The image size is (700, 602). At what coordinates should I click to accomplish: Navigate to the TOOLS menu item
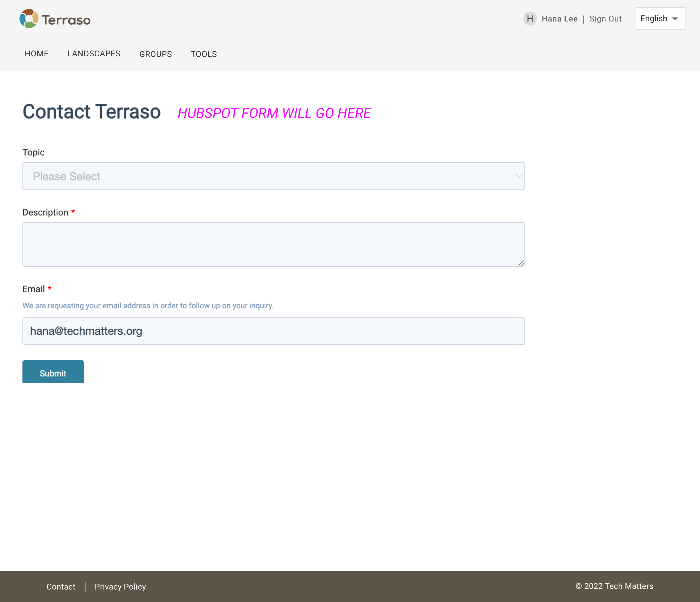click(x=203, y=54)
